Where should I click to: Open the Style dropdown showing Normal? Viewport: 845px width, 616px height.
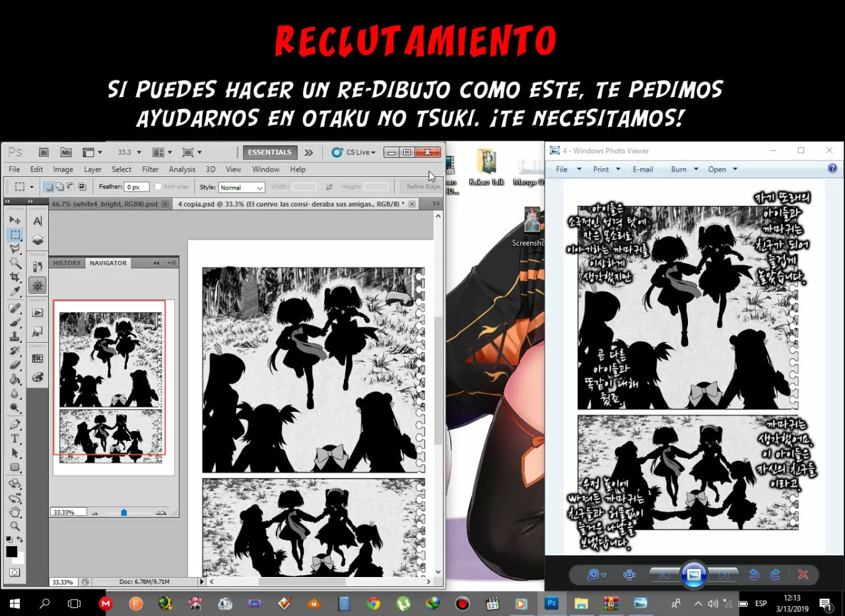pyautogui.click(x=241, y=187)
